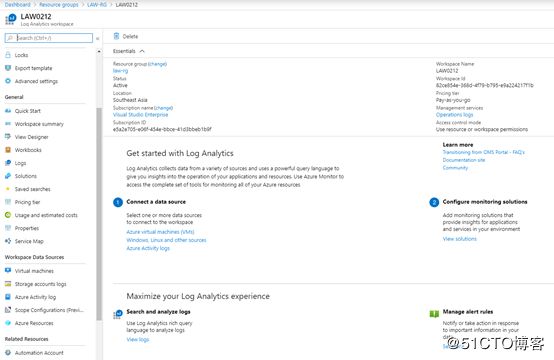Click the Pricing tier icon
Image resolution: width=554 pixels, height=360 pixels.
click(8, 202)
